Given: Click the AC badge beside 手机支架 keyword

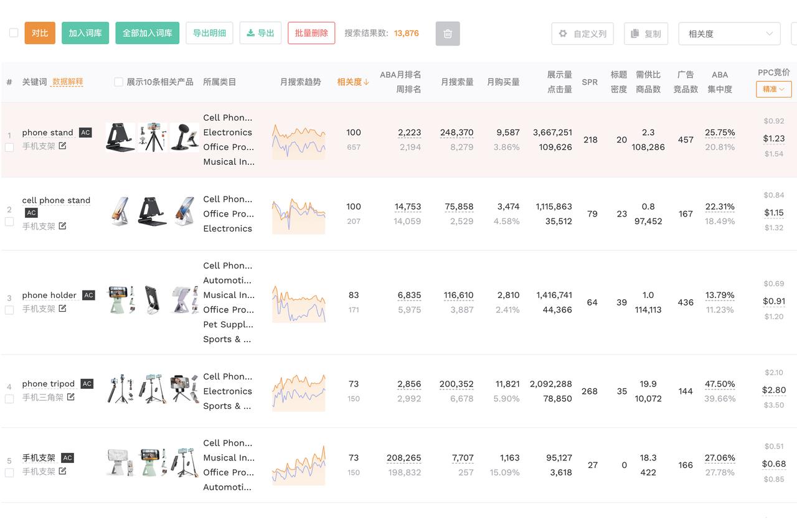Looking at the screenshot, I should click(68, 458).
